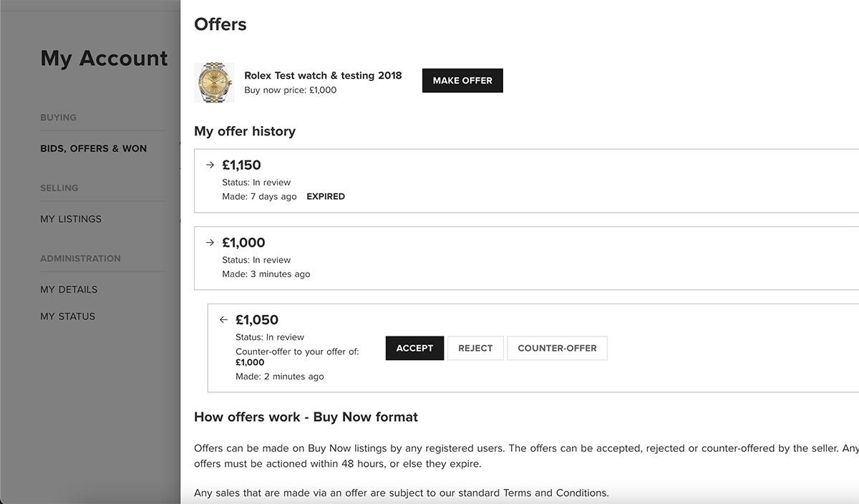Image resolution: width=859 pixels, height=504 pixels.
Task: Click the Buy now price: £1,000 text
Action: pos(291,90)
